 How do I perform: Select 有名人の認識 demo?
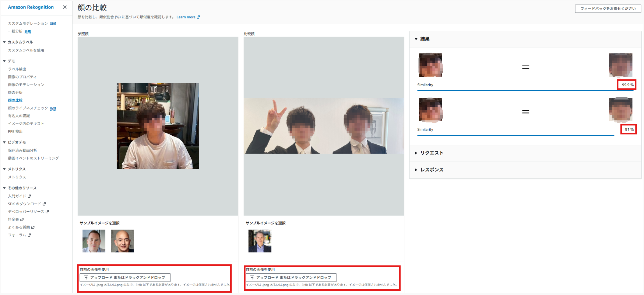coord(19,116)
